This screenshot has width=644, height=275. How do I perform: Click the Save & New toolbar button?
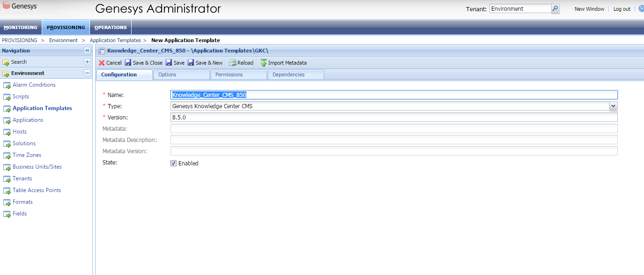tap(205, 63)
